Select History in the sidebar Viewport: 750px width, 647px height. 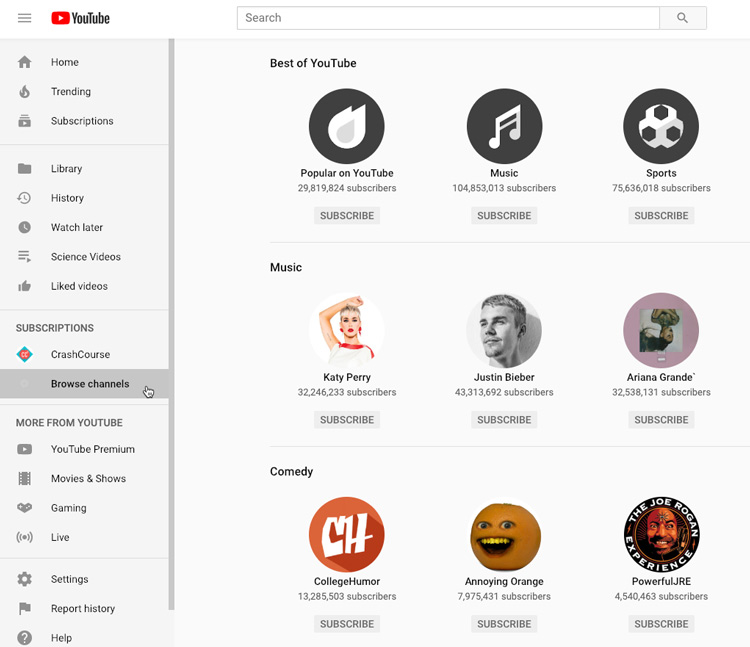[84, 198]
